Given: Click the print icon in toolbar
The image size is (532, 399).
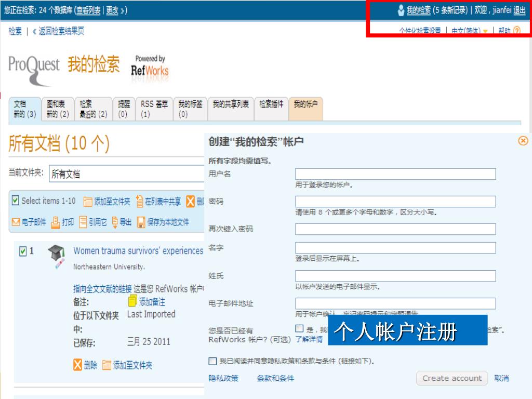Looking at the screenshot, I should tap(55, 222).
